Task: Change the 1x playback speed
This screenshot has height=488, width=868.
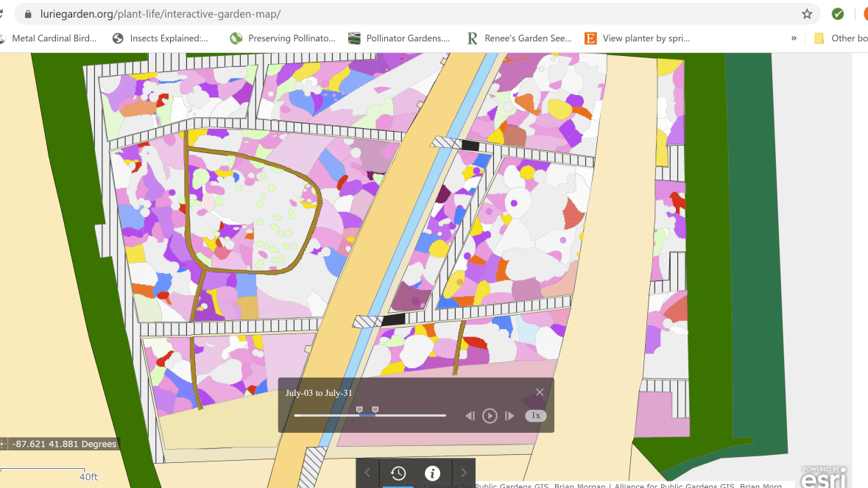Action: pos(536,416)
